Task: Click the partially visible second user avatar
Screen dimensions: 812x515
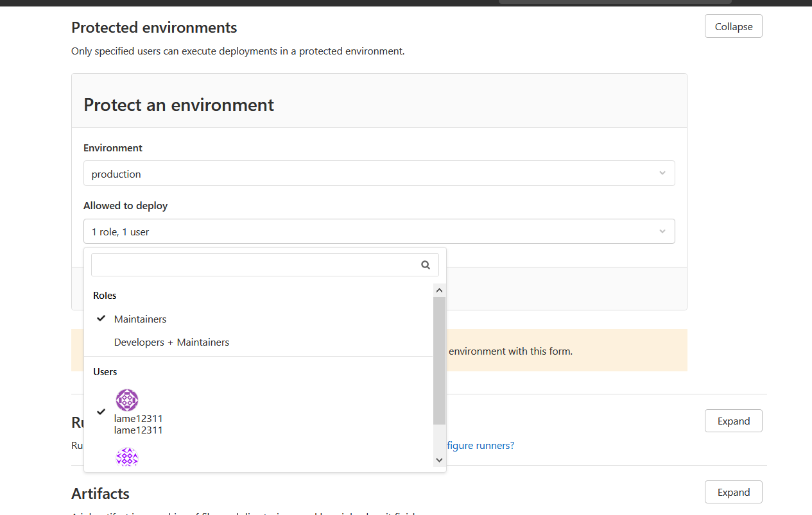Action: pyautogui.click(x=127, y=457)
